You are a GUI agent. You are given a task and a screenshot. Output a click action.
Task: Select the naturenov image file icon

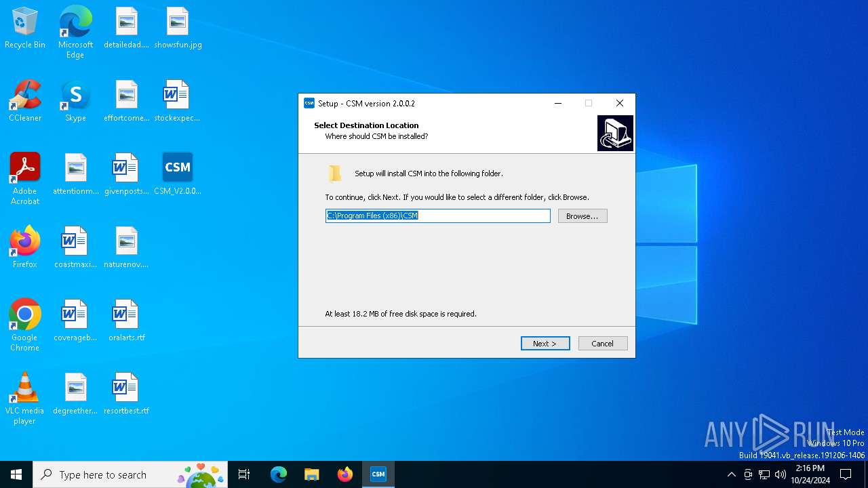126,247
